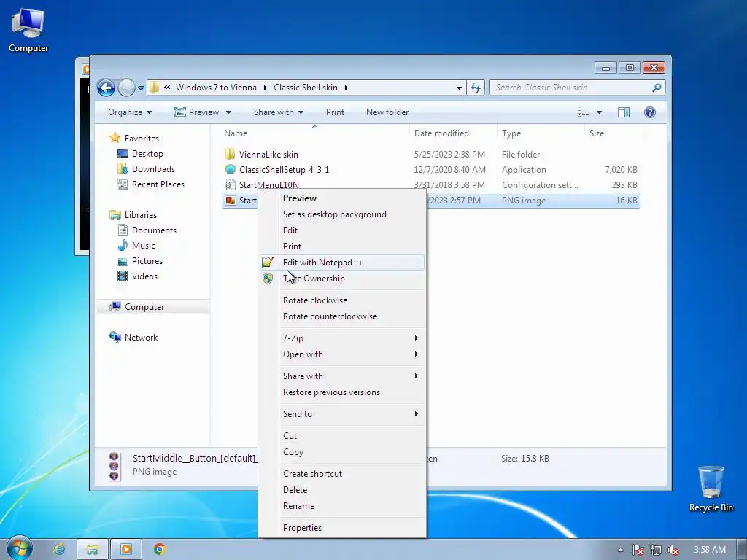Click the Print toolbar button
747x560 pixels.
(x=335, y=112)
